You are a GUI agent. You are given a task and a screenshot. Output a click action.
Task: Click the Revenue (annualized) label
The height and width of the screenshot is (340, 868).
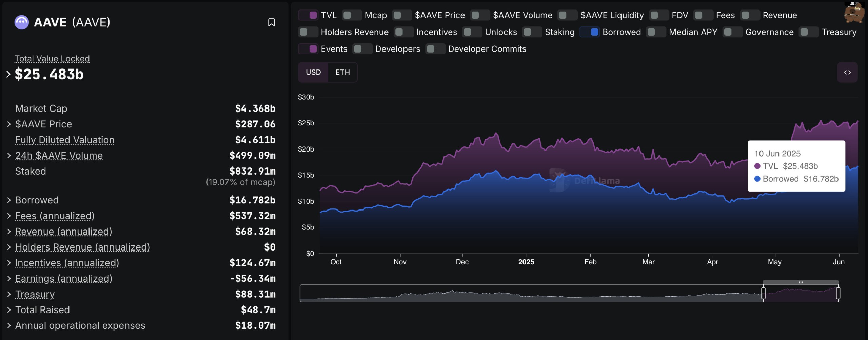pos(63,232)
